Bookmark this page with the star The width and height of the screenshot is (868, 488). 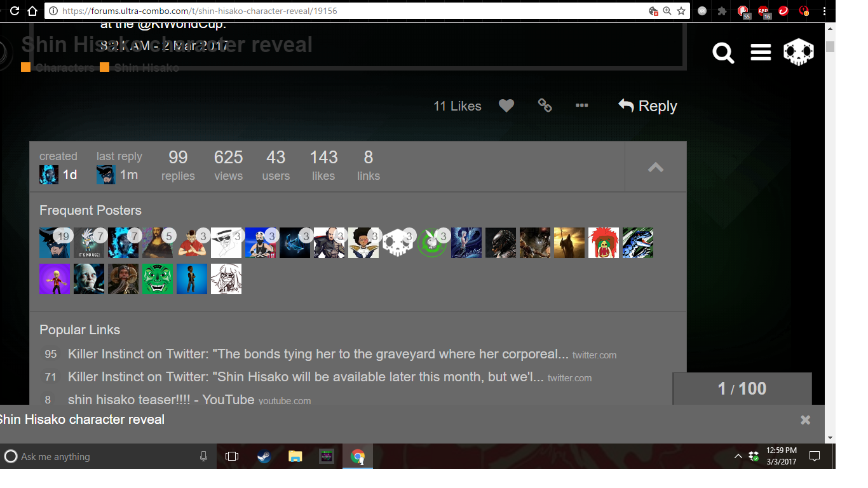click(x=681, y=11)
